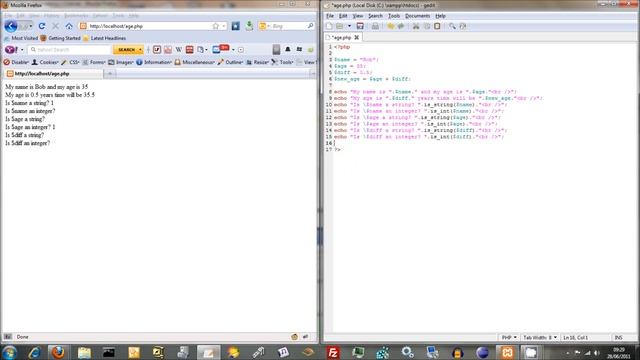Open the File menu in gedit
The width and height of the screenshot is (640, 360).
(x=330, y=16)
